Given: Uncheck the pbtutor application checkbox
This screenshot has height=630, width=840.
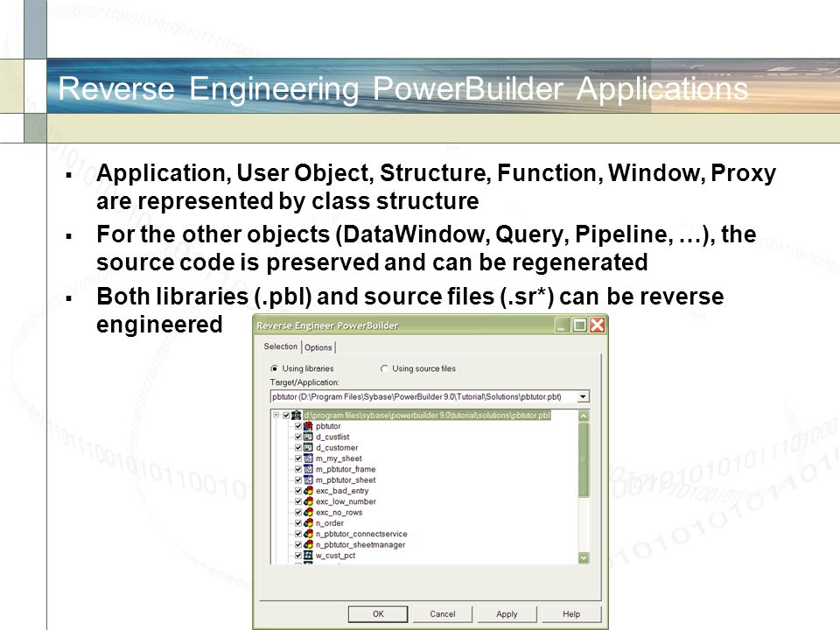Looking at the screenshot, I should point(298,426).
